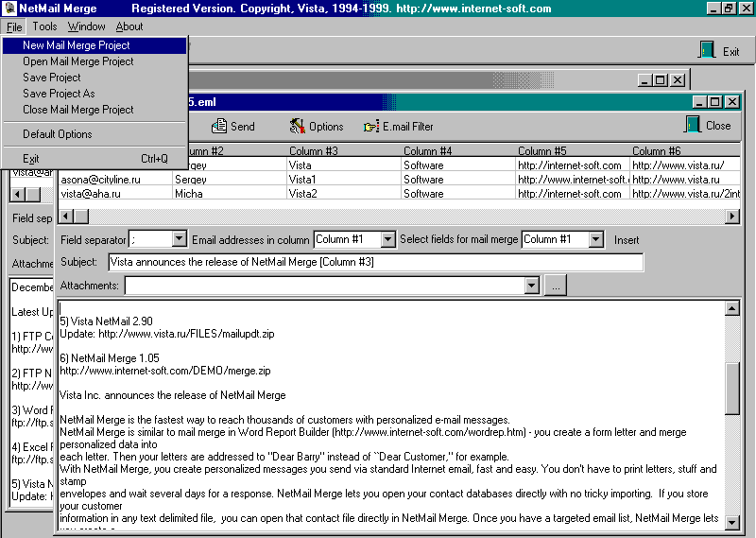This screenshot has width=756, height=538.
Task: Click scroll-down arrow of message body scrollbar
Action: 731,522
